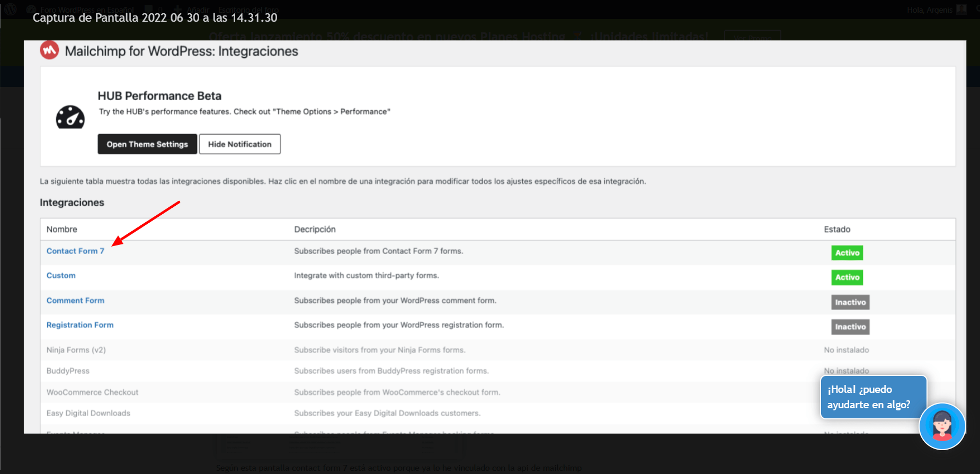The image size is (980, 474).
Task: Click Añadir in the admin bar
Action: pyautogui.click(x=198, y=10)
